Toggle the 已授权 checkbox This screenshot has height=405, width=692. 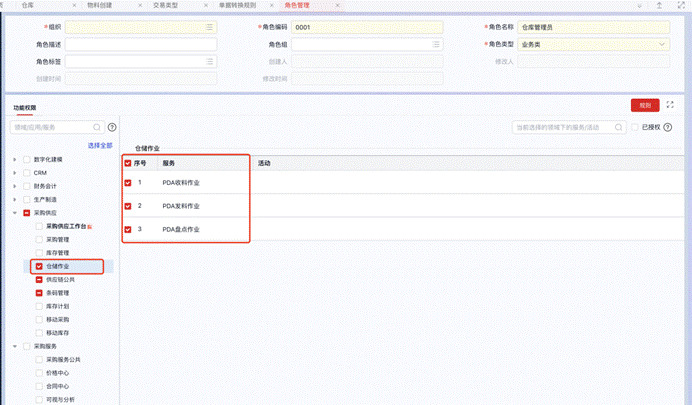pos(636,128)
